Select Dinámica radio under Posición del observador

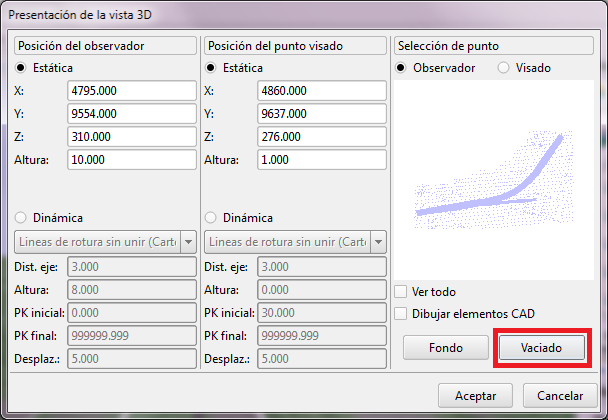coord(22,218)
